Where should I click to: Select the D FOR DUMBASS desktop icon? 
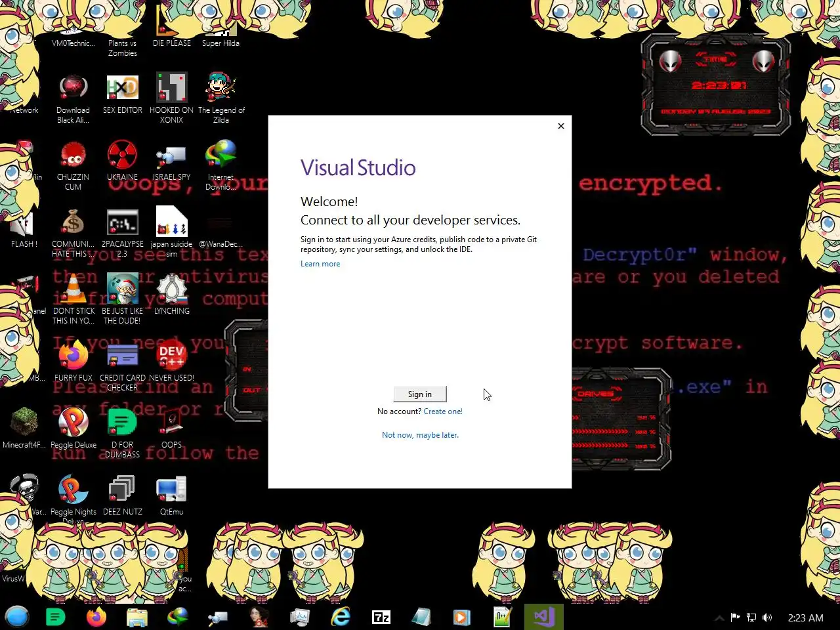pos(122,433)
